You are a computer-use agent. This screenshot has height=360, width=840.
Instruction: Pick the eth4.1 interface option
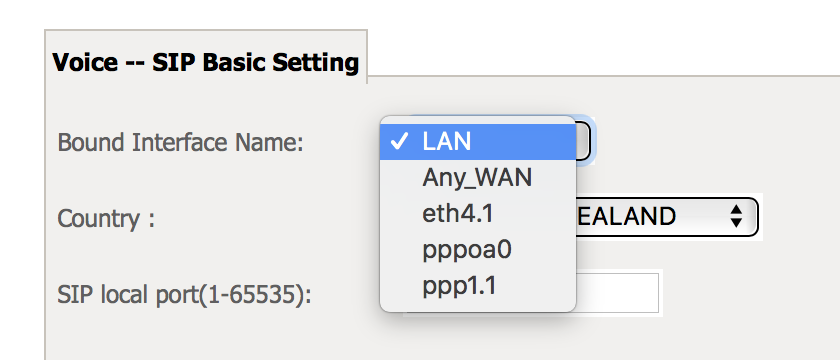478,214
